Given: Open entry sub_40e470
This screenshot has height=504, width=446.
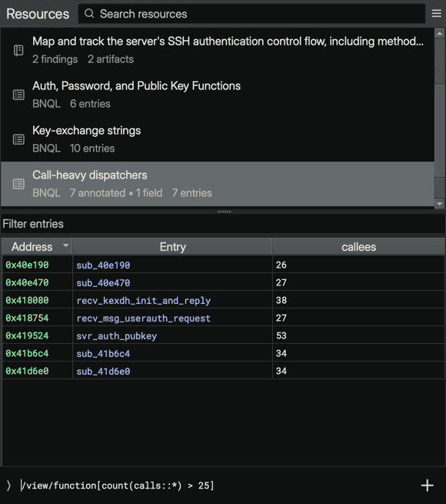Looking at the screenshot, I should pyautogui.click(x=103, y=283).
